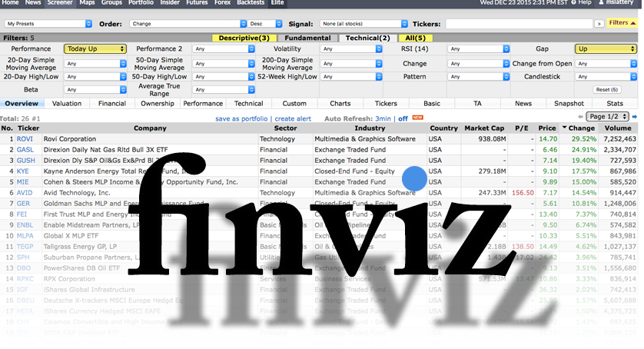Open the Page 1/2 selector
The height and width of the screenshot is (349, 644).
tap(607, 116)
